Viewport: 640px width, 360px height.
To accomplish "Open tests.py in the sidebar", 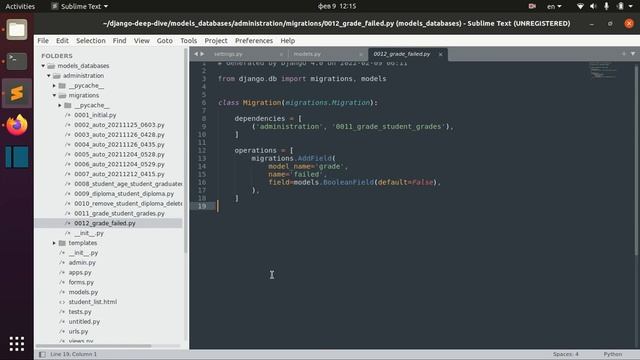I will click(x=80, y=312).
